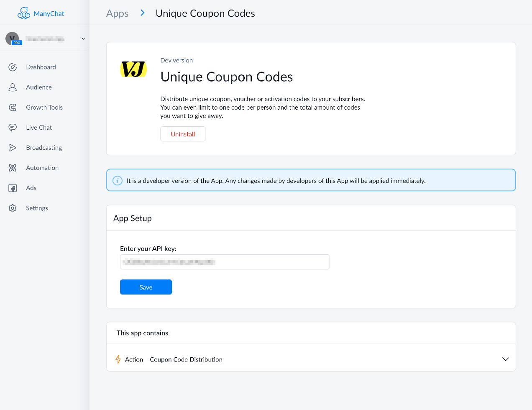
Task: Click the Ads Facebook icon
Action: [x=13, y=188]
